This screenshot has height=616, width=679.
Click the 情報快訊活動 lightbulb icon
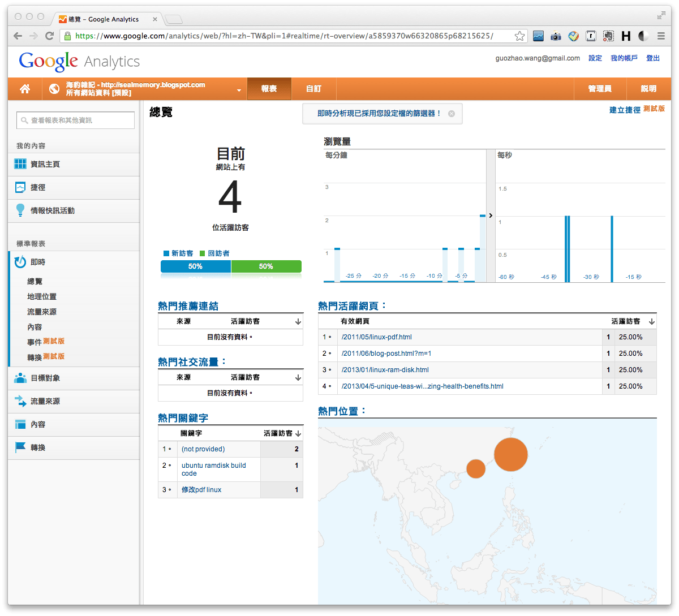[21, 210]
